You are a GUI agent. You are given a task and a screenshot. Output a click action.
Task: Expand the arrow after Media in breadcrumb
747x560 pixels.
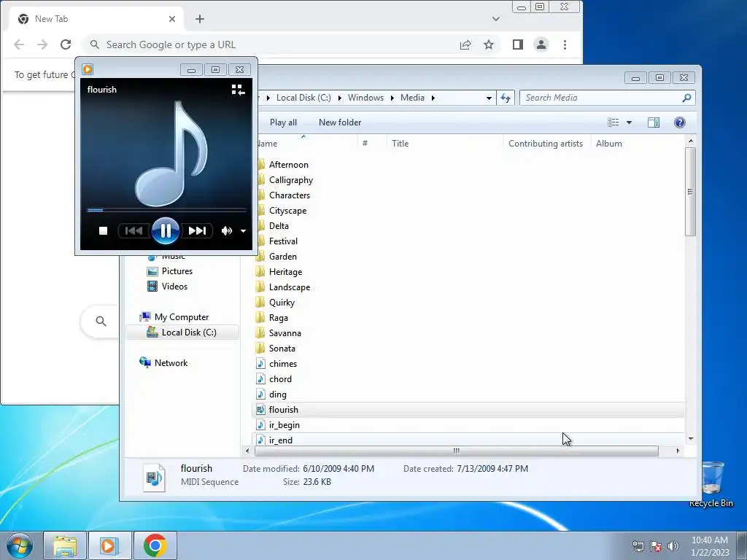tap(433, 98)
